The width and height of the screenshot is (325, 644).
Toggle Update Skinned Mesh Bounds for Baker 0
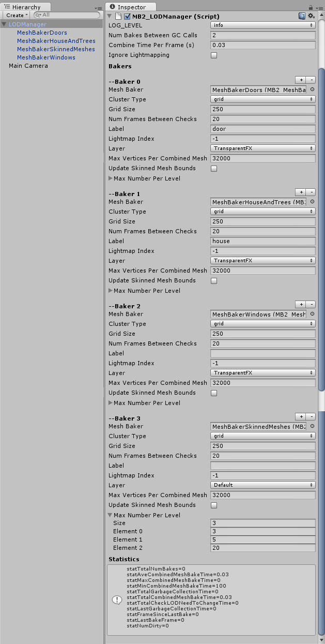click(214, 169)
